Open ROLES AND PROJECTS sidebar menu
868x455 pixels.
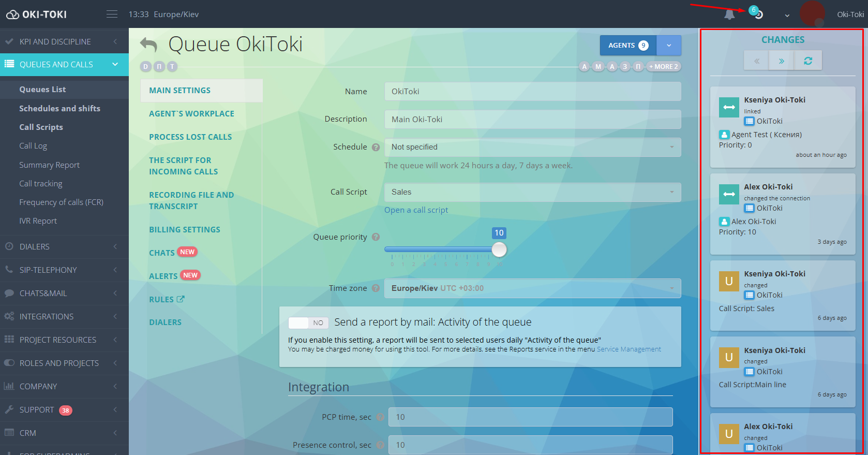(x=64, y=363)
